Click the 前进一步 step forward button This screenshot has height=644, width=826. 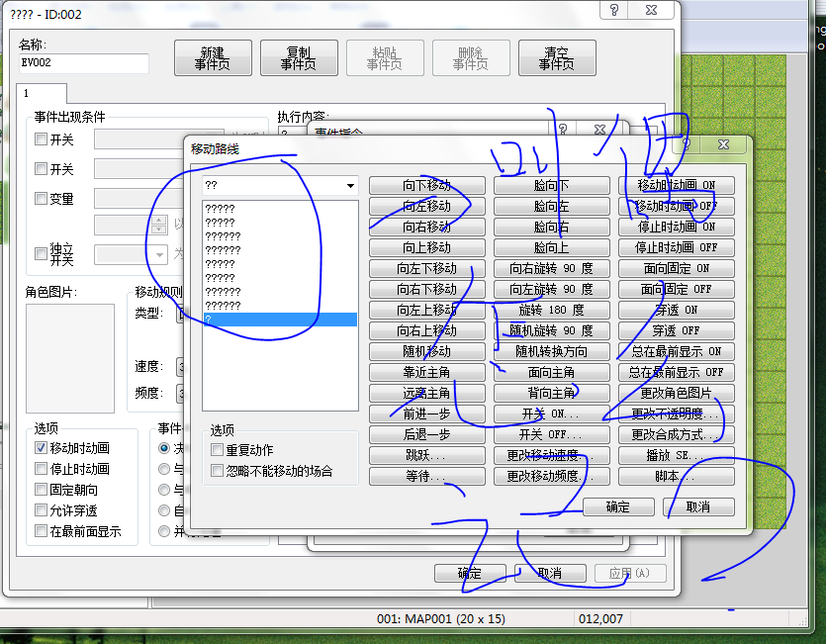click(x=426, y=414)
